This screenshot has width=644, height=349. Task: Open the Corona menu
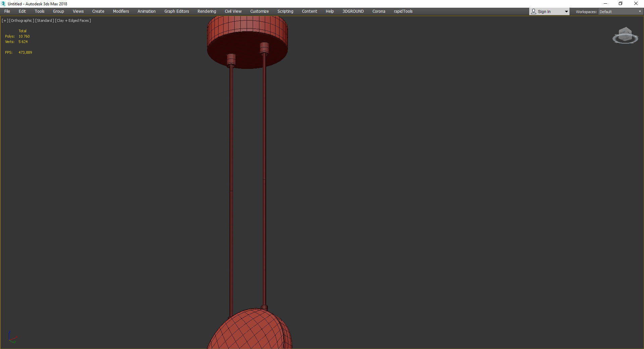coord(379,11)
